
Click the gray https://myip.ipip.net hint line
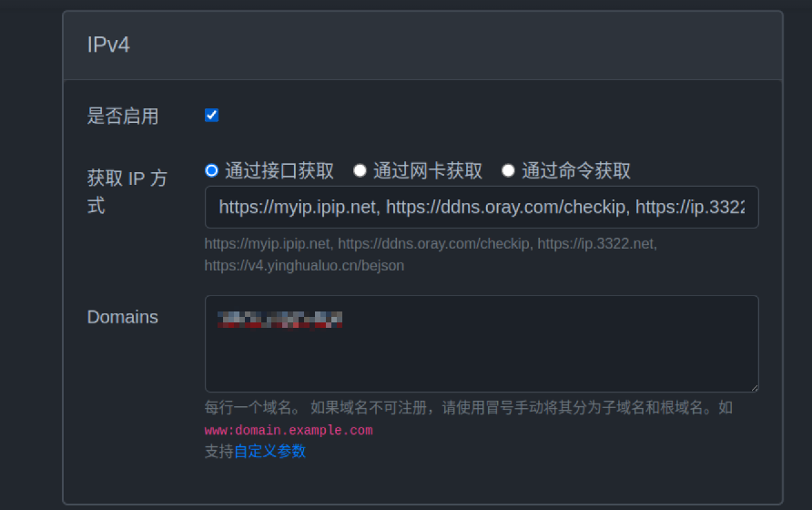(431, 244)
